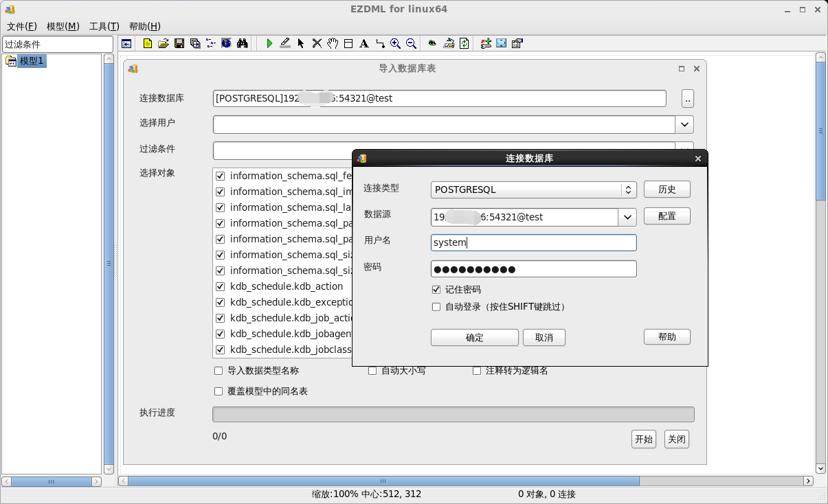Open the 文件(F) menu
Viewport: 828px width, 504px height.
(22, 26)
